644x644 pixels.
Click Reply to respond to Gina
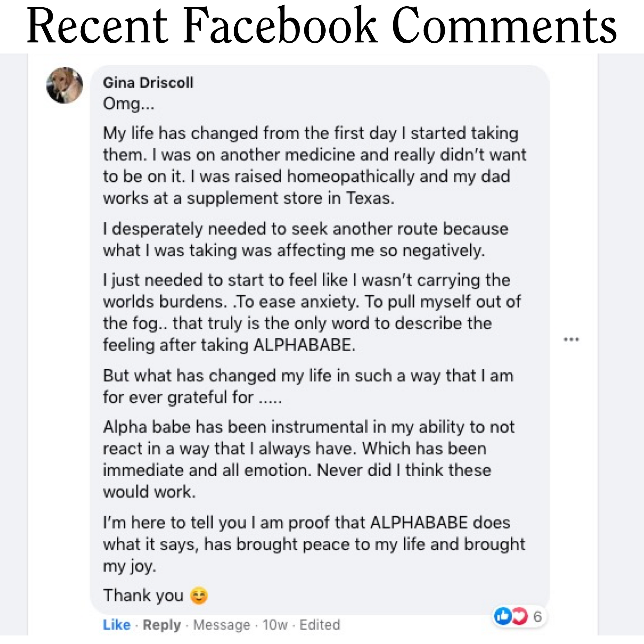point(162,625)
